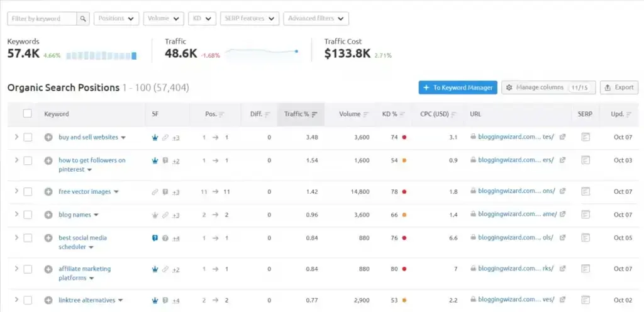Sort by the Pos. column header

214,114
